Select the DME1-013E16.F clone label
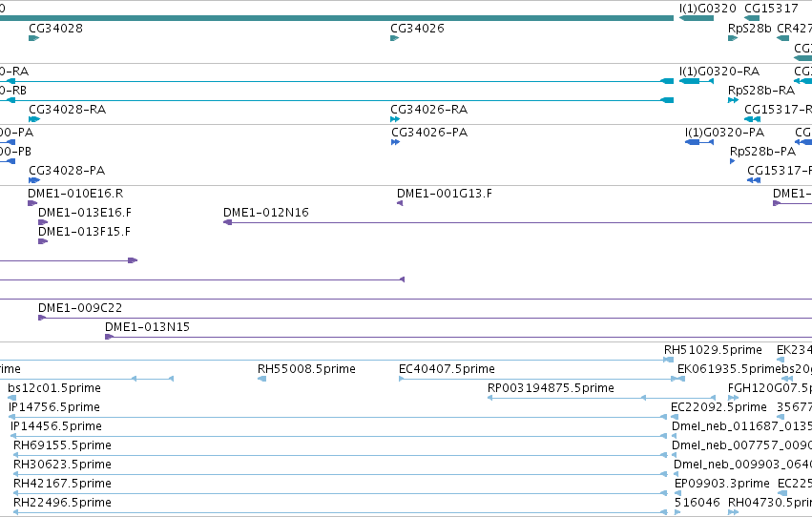The image size is (812, 517). 85,212
